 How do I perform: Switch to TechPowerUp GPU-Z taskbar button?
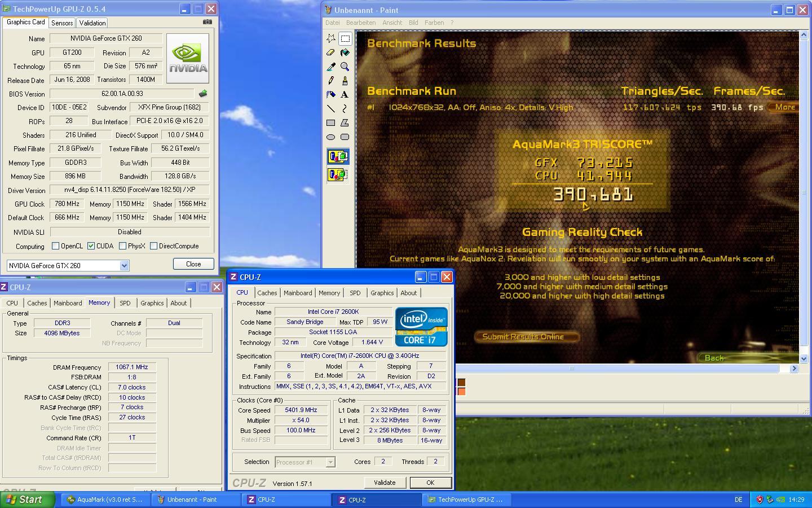[x=467, y=500]
